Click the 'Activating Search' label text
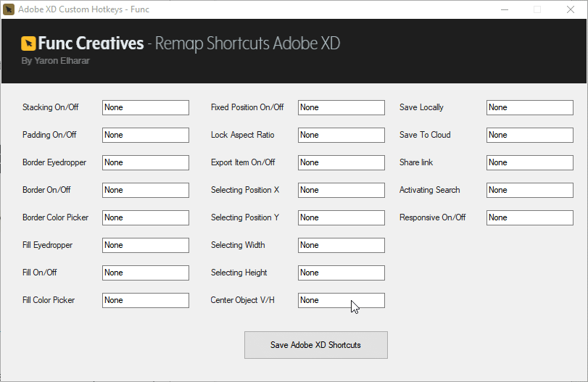588x382 pixels. click(x=430, y=190)
